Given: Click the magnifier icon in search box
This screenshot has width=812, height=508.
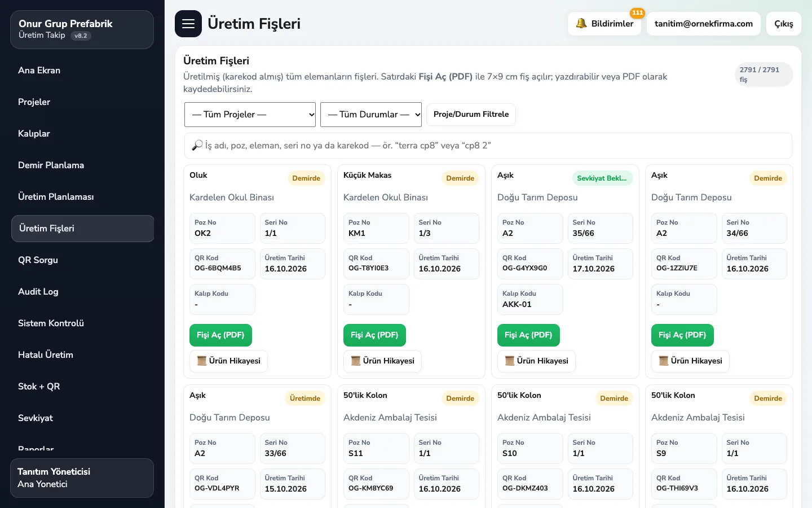Looking at the screenshot, I should click(x=197, y=146).
